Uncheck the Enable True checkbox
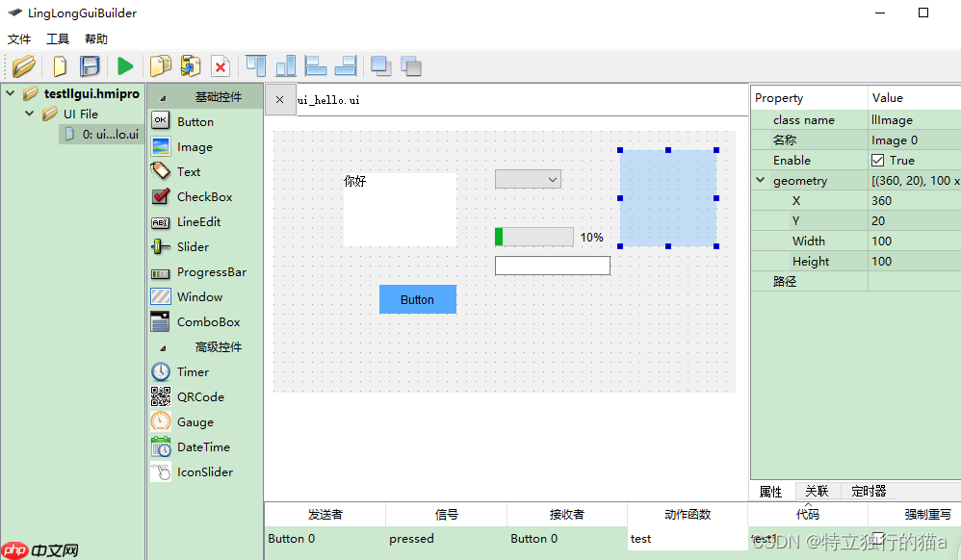Viewport: 961px width, 560px height. tap(879, 160)
